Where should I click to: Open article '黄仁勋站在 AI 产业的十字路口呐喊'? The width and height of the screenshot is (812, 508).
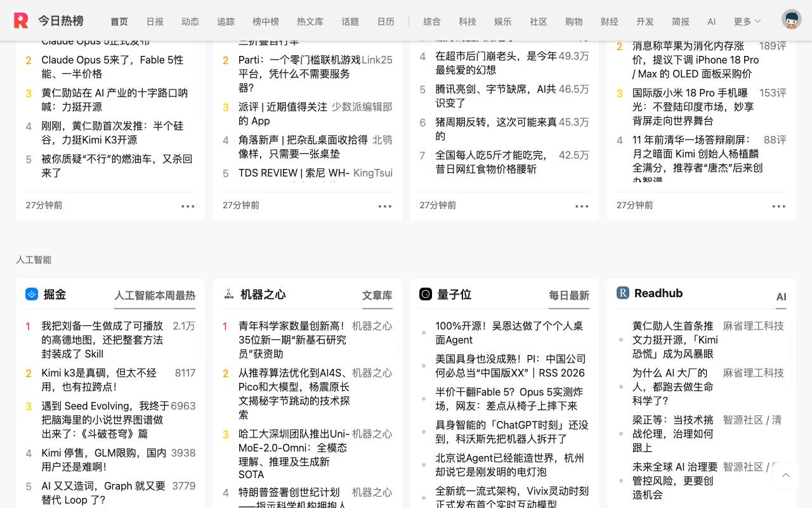pyautogui.click(x=115, y=100)
